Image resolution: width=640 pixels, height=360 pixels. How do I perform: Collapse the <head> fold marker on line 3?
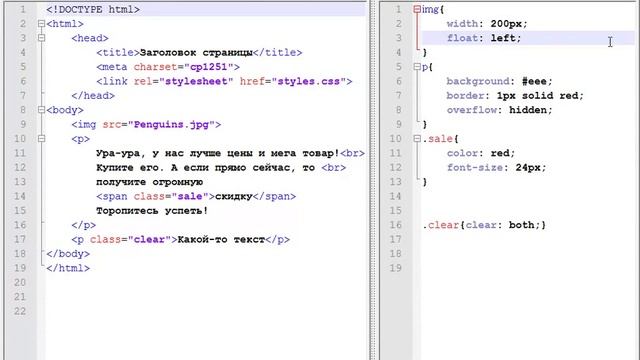click(x=41, y=38)
